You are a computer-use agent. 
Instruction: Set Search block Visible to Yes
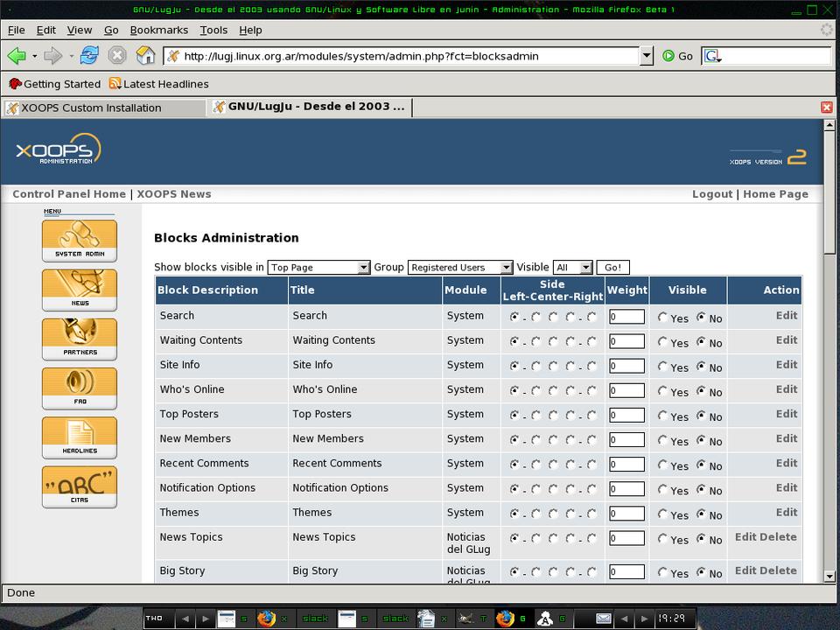pos(663,318)
